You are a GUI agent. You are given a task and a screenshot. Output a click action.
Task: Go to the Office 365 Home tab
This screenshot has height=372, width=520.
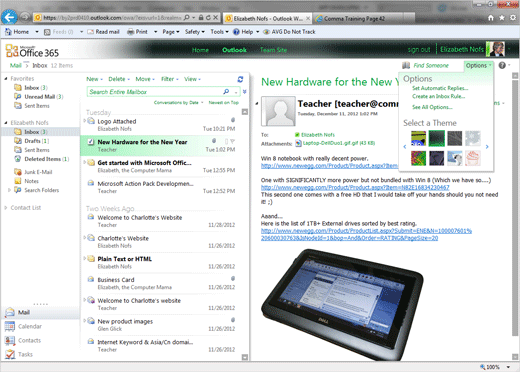[200, 50]
